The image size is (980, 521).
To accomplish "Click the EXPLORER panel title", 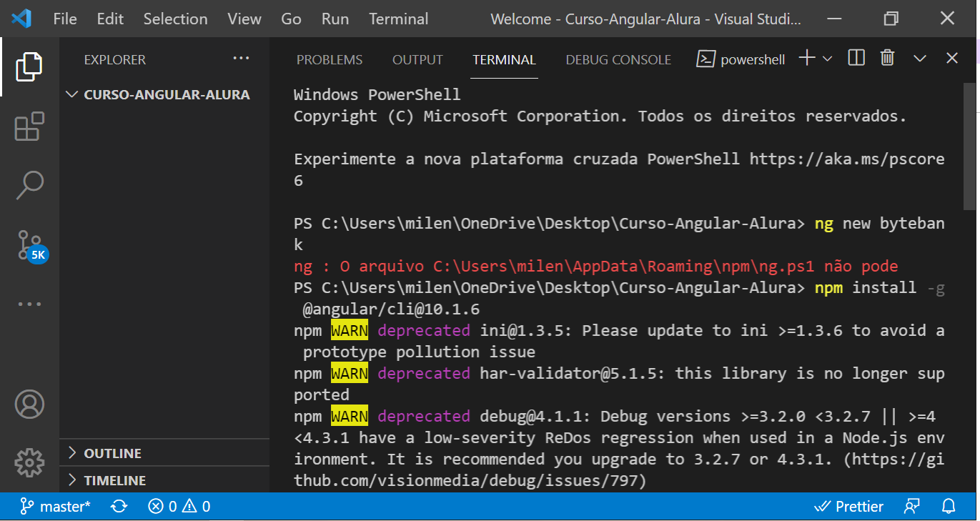I will 115,60.
